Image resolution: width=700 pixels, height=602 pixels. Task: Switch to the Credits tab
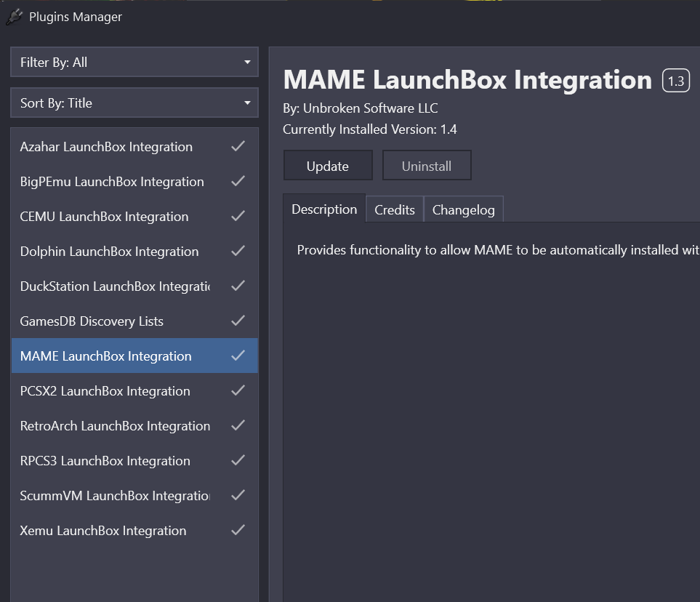(395, 210)
